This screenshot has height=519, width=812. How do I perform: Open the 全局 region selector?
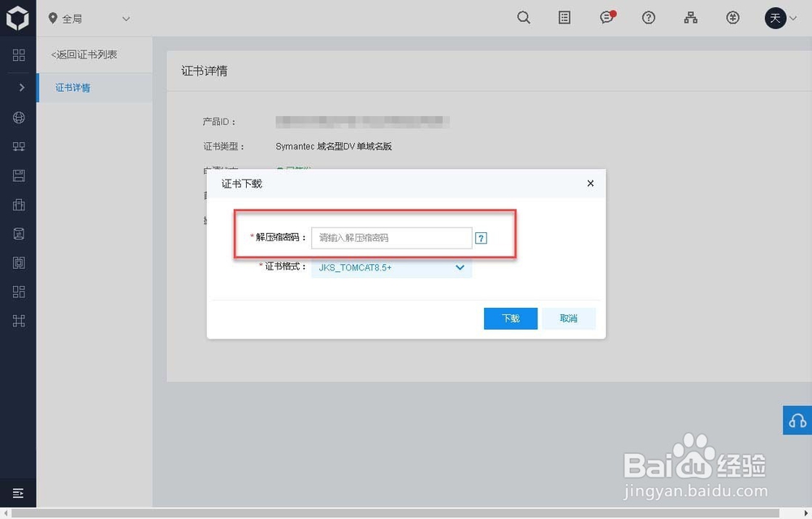pos(89,19)
